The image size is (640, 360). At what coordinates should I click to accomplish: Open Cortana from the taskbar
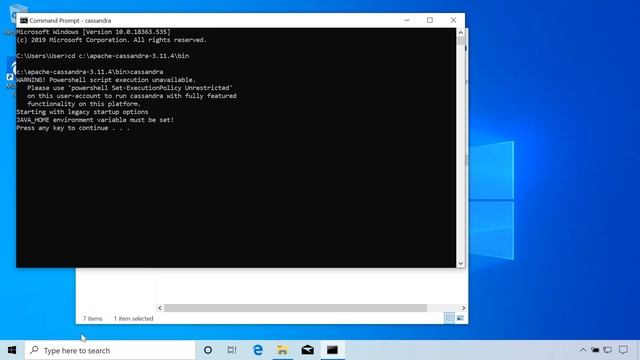click(x=208, y=350)
